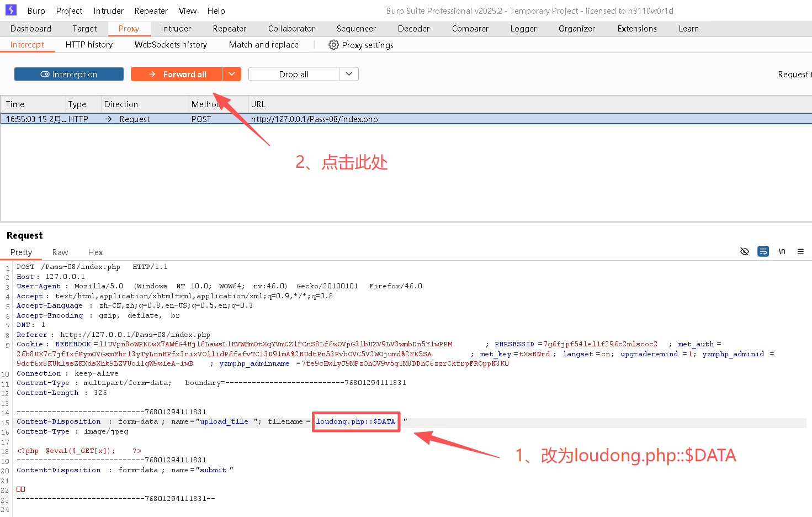
Task: Switch to the Organizer tab
Action: tap(577, 29)
